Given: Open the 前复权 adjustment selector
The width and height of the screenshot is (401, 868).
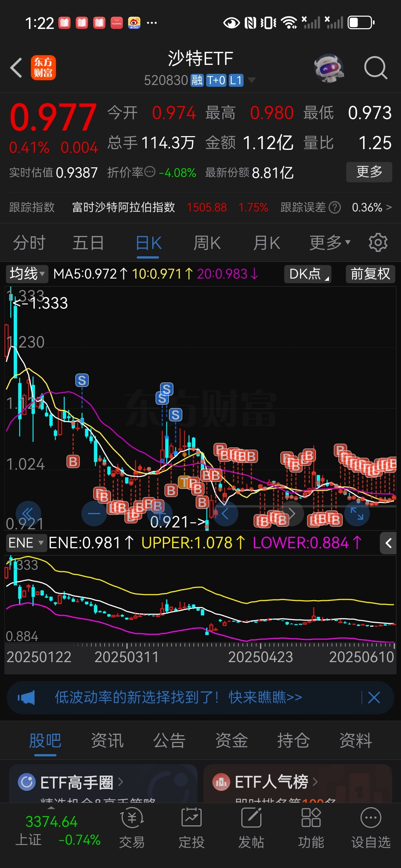Looking at the screenshot, I should [370, 274].
